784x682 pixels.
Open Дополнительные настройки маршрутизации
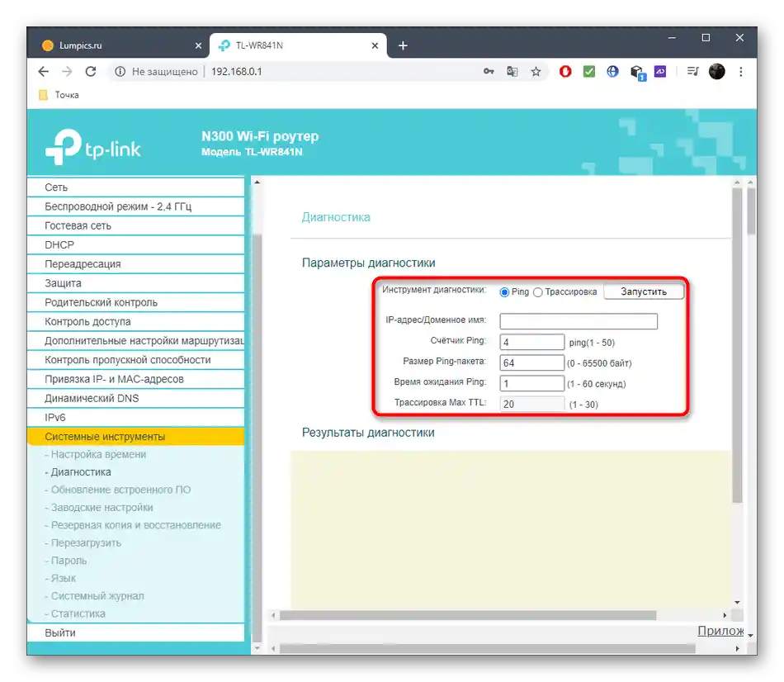136,341
